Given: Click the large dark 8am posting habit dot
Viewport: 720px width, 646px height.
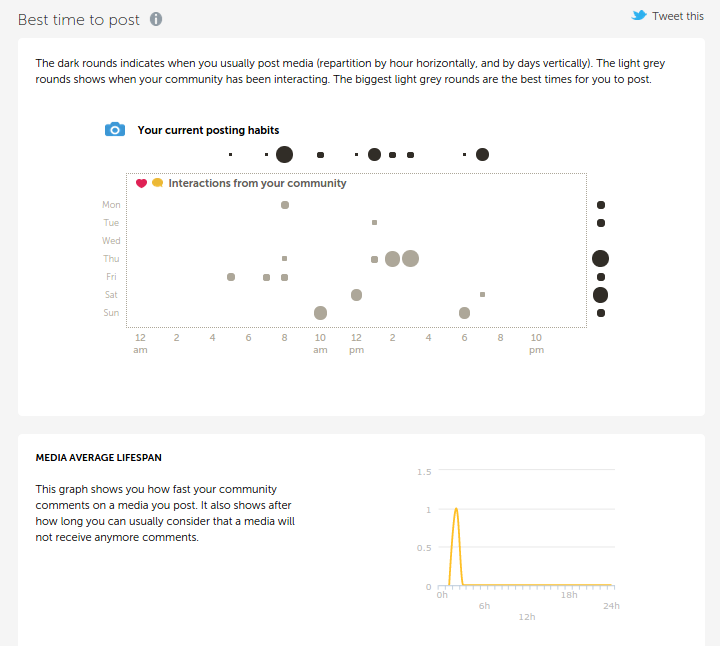Looking at the screenshot, I should click(x=284, y=154).
